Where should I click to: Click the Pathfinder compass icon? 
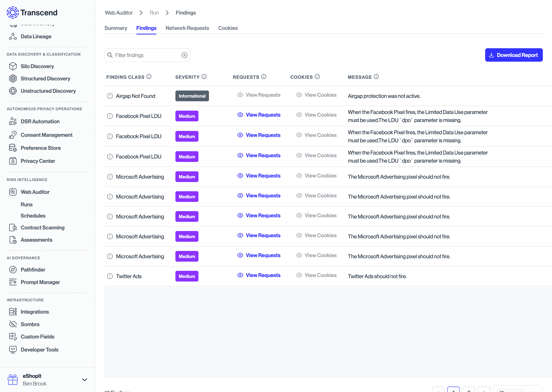coord(13,270)
